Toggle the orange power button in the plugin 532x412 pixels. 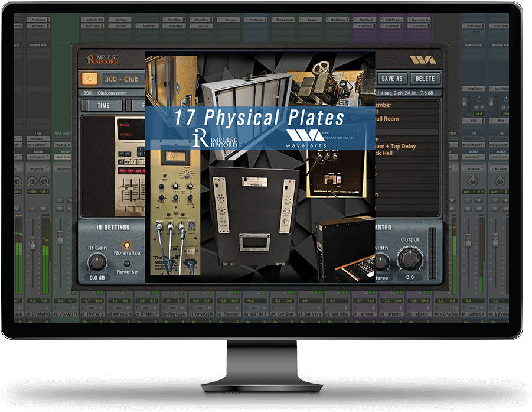point(90,79)
